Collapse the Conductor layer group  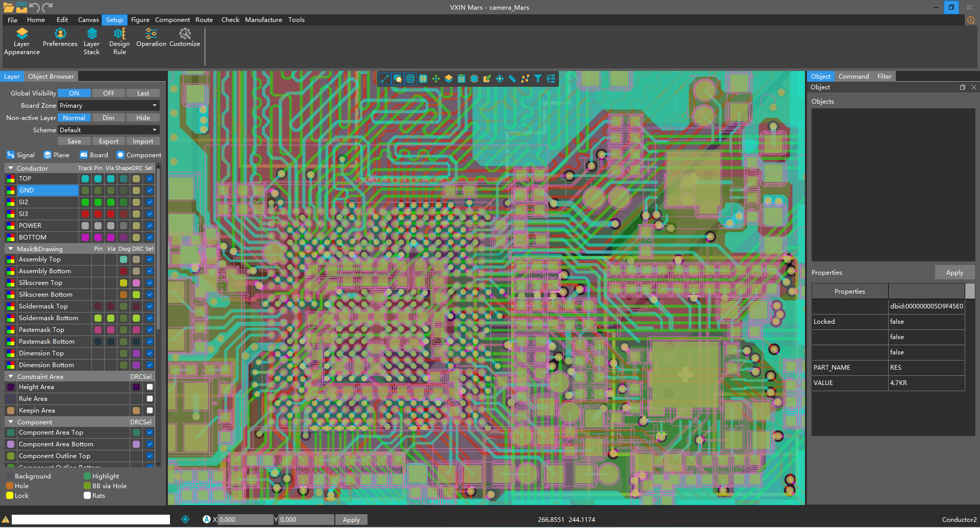11,168
